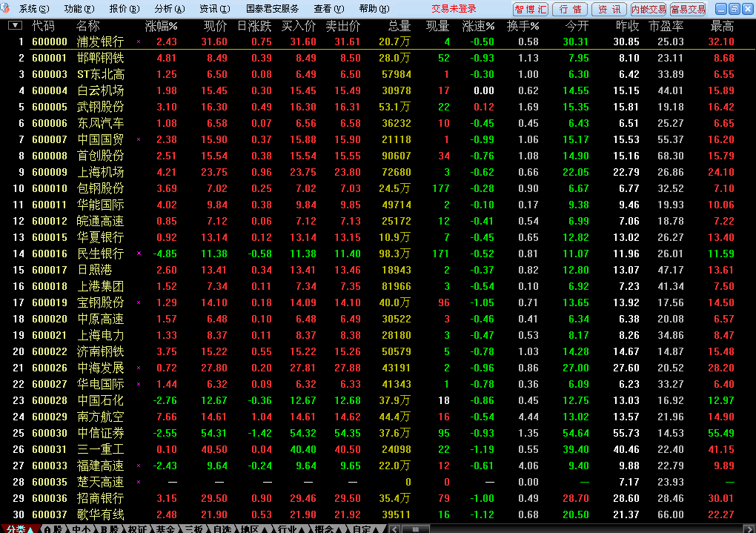Minimize the trading application window
This screenshot has height=533, width=756.
pos(720,9)
